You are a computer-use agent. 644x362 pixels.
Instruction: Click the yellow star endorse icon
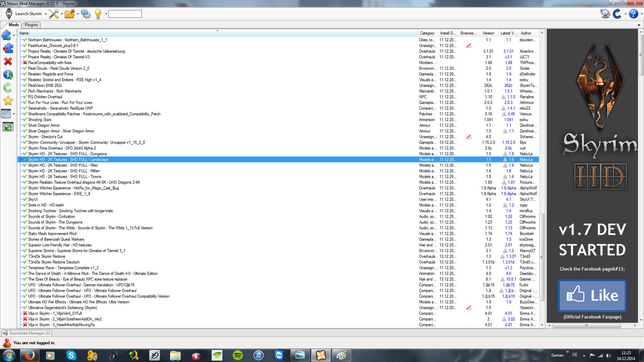click(8, 101)
